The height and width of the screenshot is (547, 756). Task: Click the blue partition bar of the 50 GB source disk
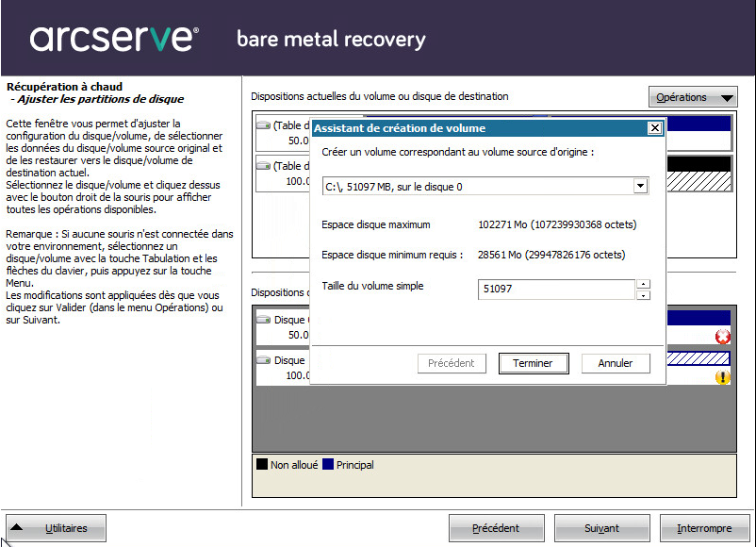click(699, 318)
